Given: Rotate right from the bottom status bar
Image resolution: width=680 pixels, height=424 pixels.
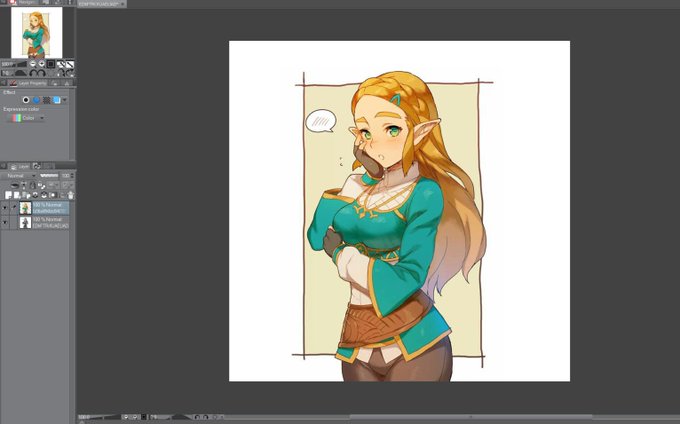Looking at the screenshot, I should pyautogui.click(x=205, y=417).
